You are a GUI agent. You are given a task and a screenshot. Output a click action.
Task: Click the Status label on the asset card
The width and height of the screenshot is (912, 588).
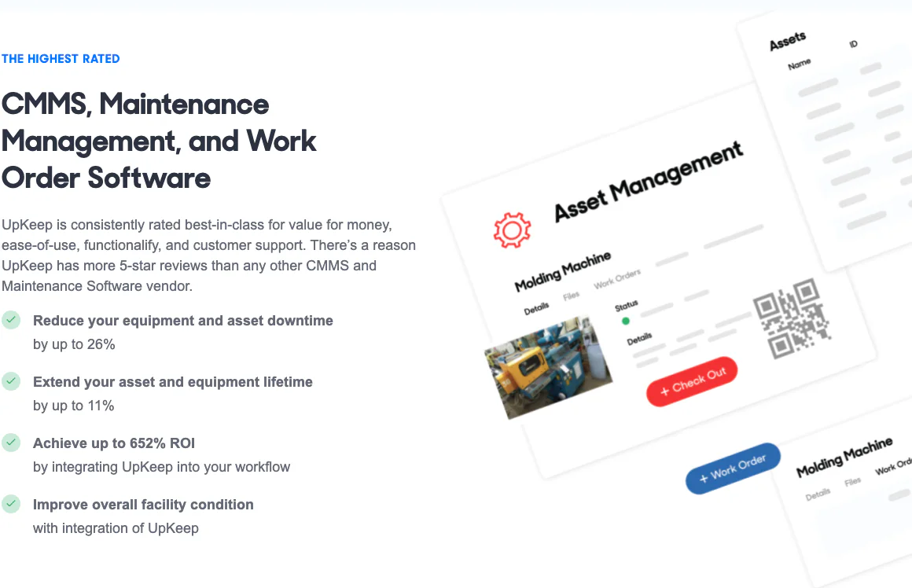(627, 305)
